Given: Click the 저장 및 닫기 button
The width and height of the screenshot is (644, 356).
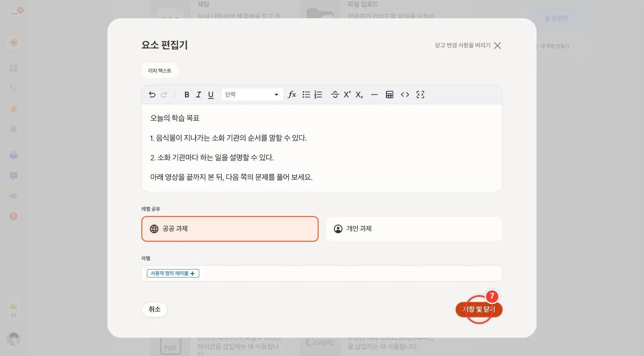Looking at the screenshot, I should 479,309.
